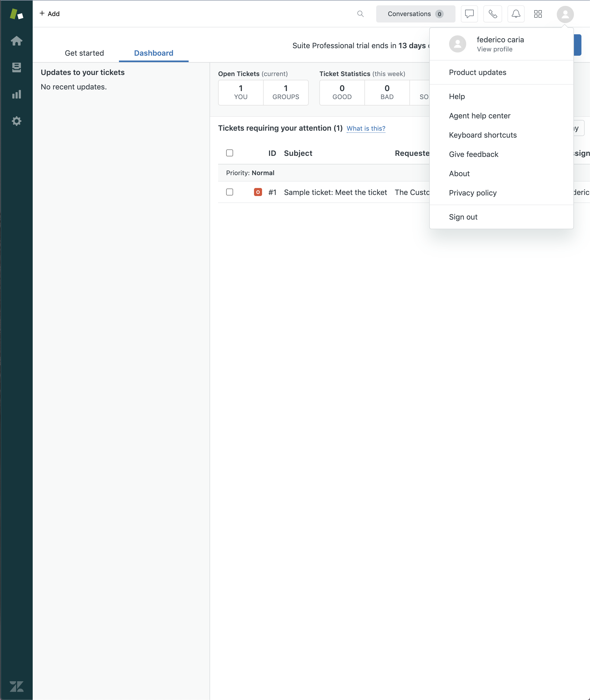Open the Zendesk products grid icon

click(538, 14)
